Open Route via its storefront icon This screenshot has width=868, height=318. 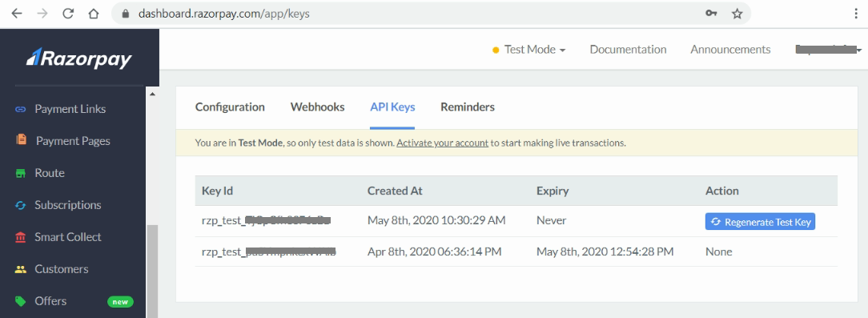click(x=21, y=173)
